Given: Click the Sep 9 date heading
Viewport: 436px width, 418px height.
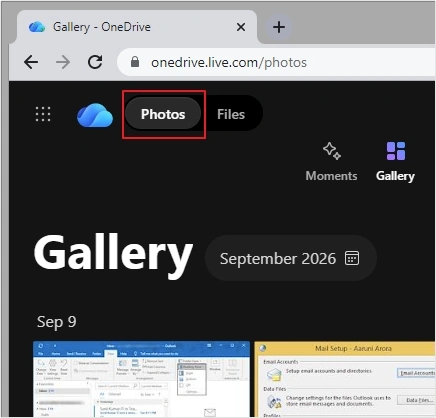Looking at the screenshot, I should click(x=57, y=322).
